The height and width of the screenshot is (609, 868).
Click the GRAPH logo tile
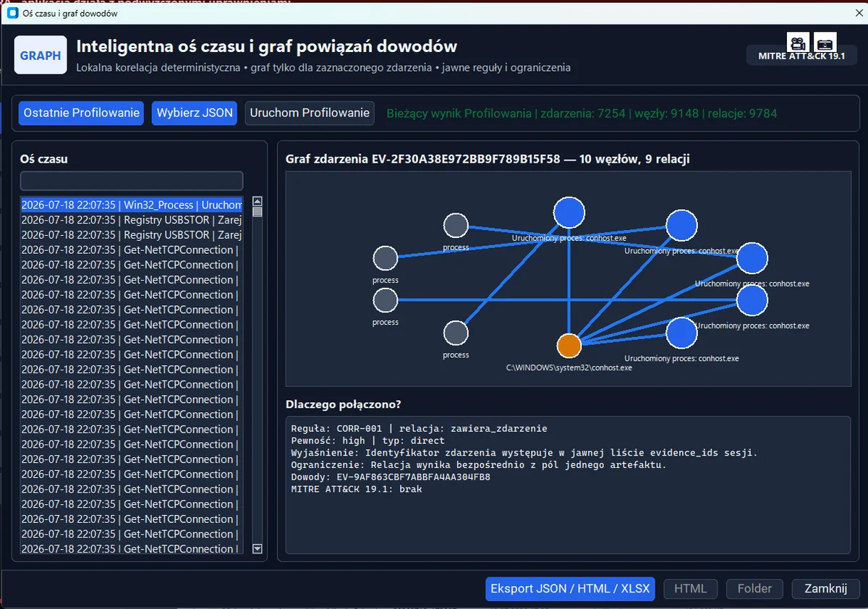[x=41, y=55]
